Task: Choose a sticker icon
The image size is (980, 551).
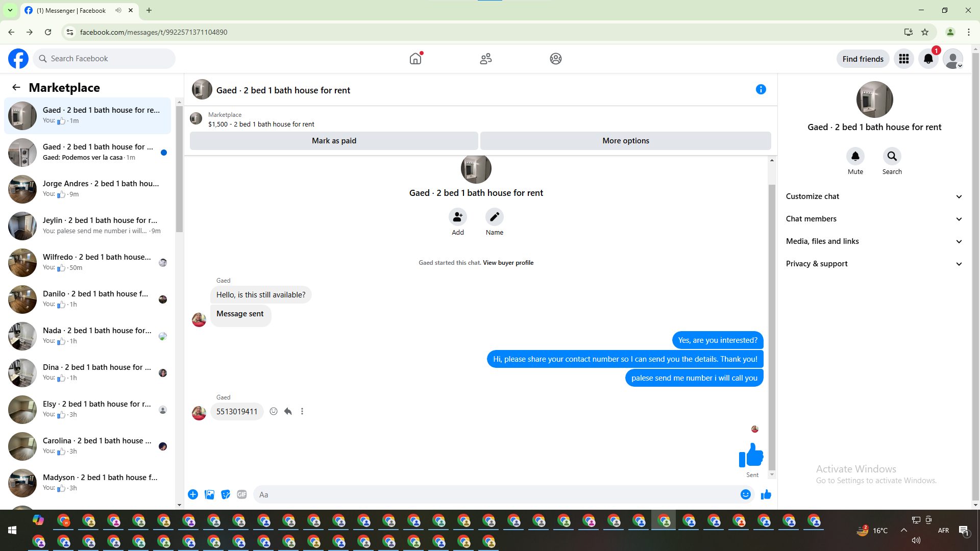Action: (x=226, y=494)
